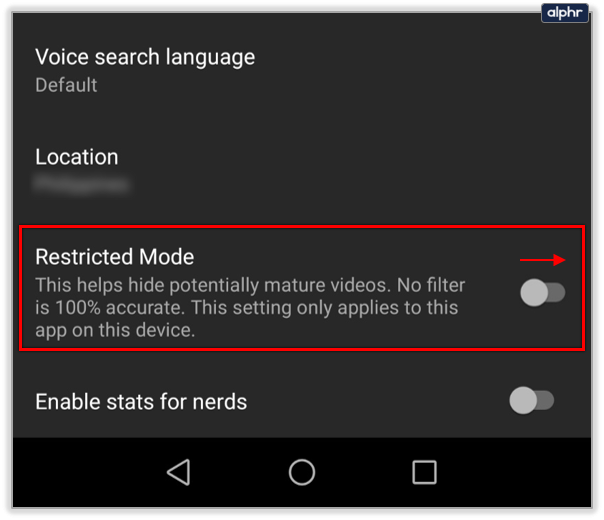Click the Restricted Mode description text
Screen dimensions: 604x520
click(250, 308)
